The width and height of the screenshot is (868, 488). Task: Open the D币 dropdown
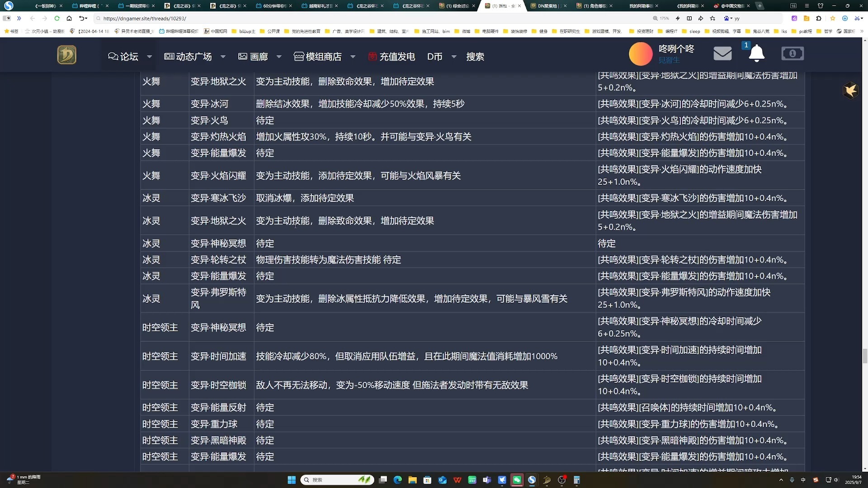(x=454, y=56)
